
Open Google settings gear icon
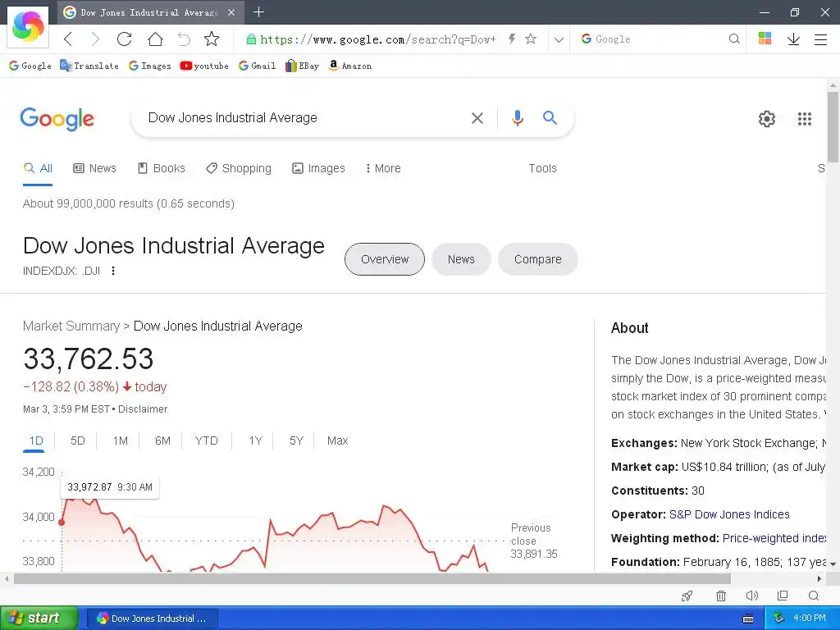tap(767, 118)
